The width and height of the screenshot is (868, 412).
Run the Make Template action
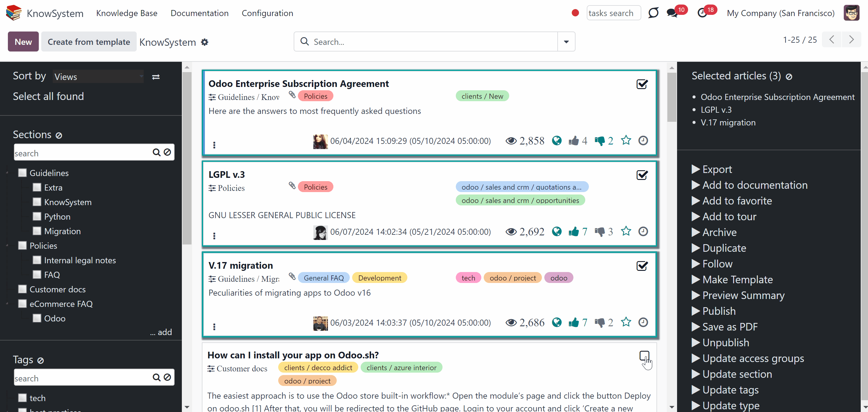point(732,280)
